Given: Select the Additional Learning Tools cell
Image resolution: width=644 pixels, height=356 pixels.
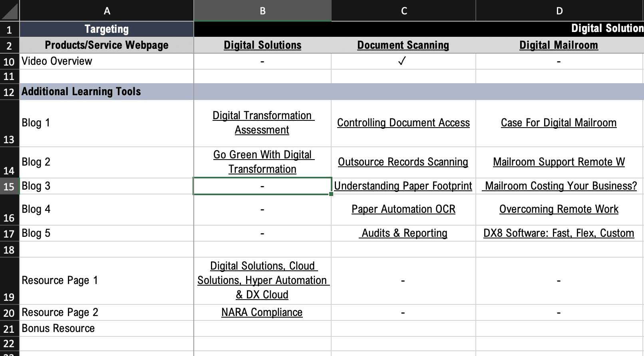Looking at the screenshot, I should point(107,92).
